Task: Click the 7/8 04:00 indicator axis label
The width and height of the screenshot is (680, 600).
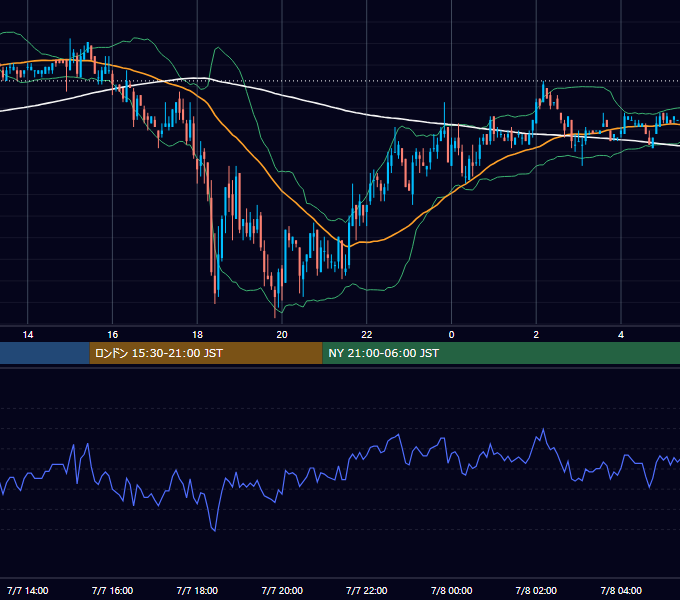Action: pyautogui.click(x=621, y=590)
